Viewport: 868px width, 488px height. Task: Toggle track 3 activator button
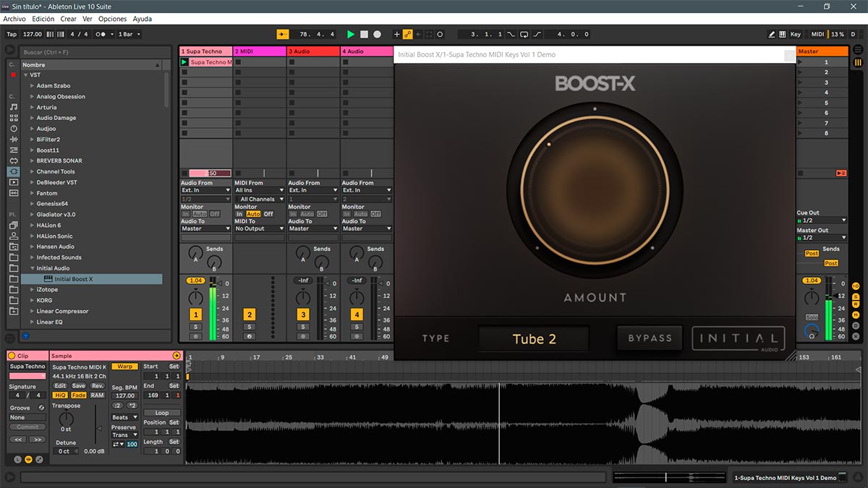point(303,314)
